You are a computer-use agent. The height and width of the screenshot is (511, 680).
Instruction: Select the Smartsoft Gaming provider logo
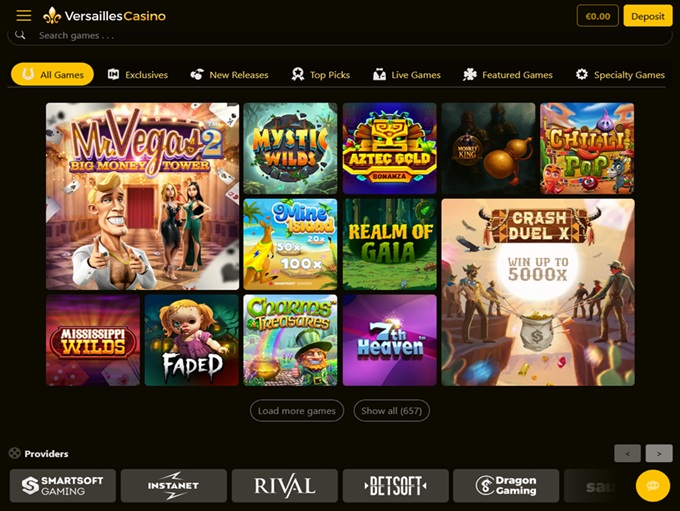[x=63, y=485]
